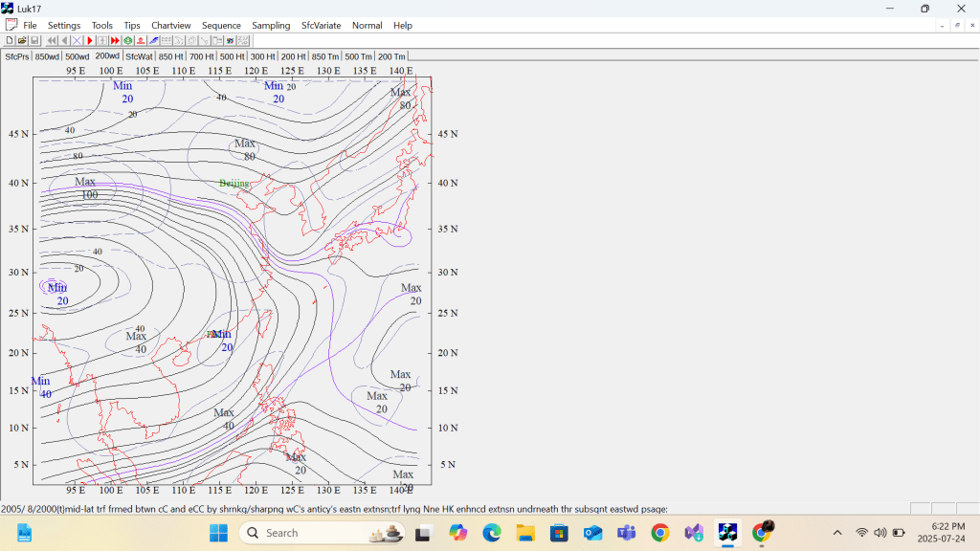Open Google Chrome from the taskbar
The image size is (980, 551).
click(x=659, y=533)
